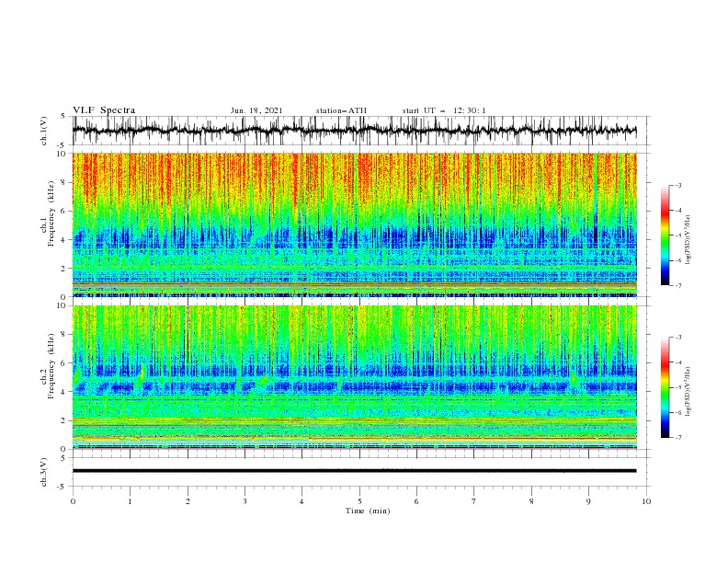Click the ch.1 colorbar "log(PSD)(V²/Hz)" label

tap(688, 240)
